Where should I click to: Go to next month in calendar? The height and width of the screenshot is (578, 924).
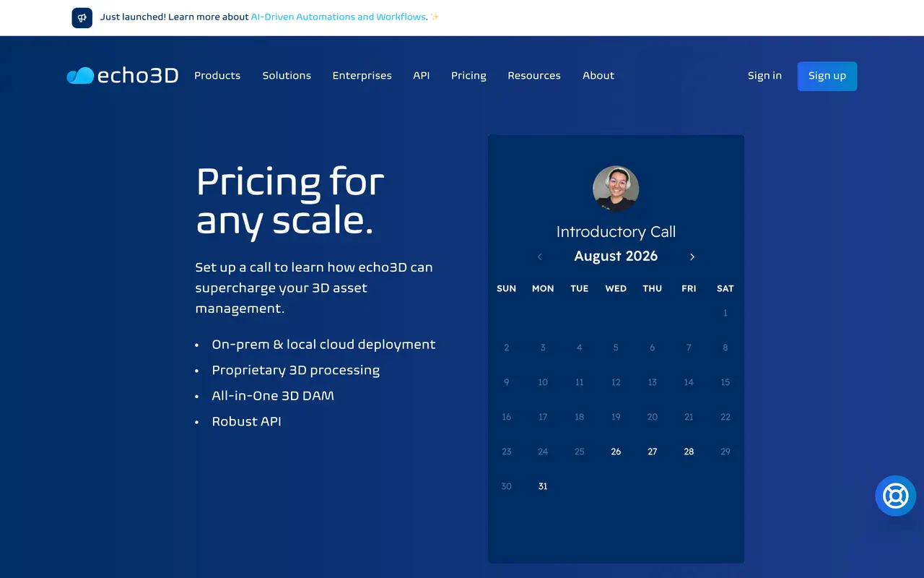692,256
